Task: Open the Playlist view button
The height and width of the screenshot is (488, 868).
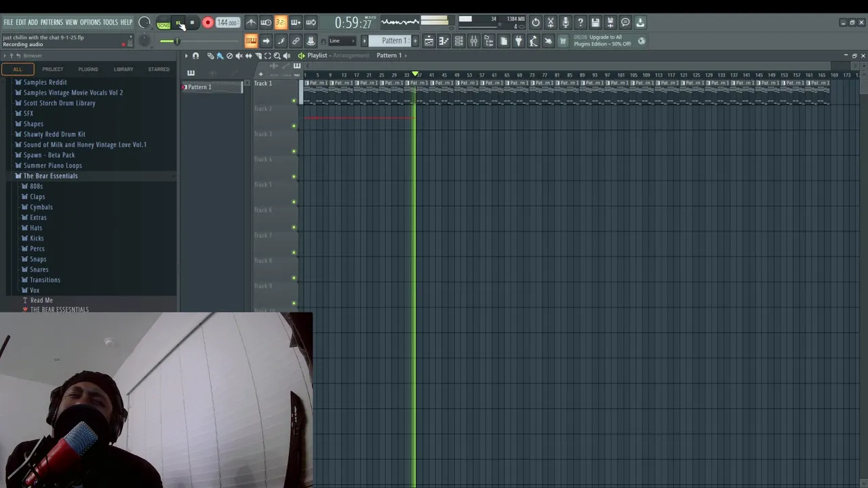Action: [429, 41]
